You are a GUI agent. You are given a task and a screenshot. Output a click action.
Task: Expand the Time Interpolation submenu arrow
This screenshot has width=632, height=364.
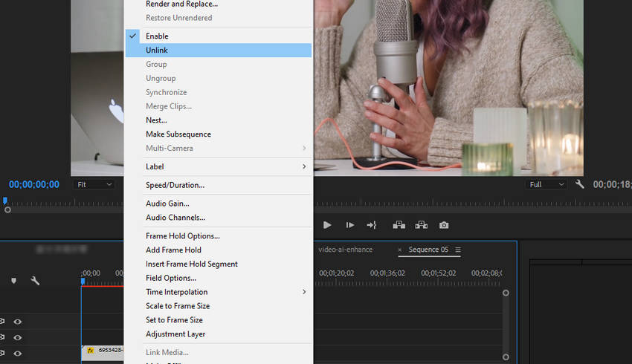[304, 291]
